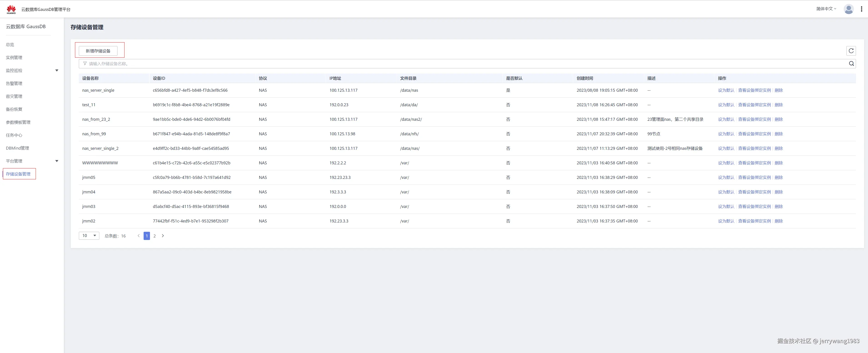Go to the next page arrow

[163, 236]
